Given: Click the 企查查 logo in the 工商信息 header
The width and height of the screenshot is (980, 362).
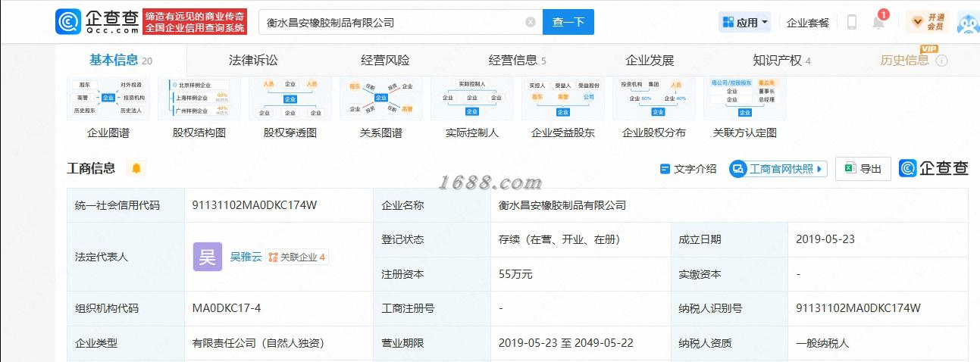Looking at the screenshot, I should click(x=934, y=168).
